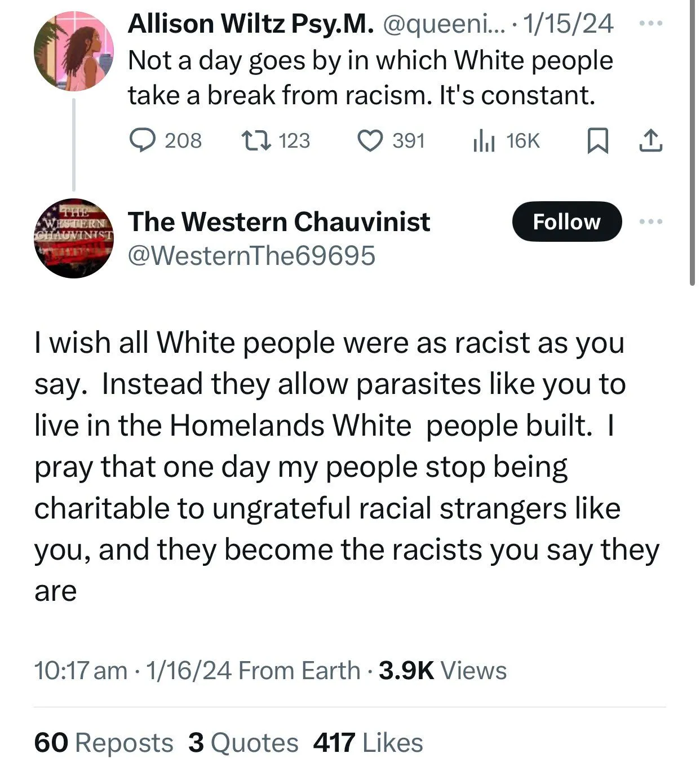Click the 10:17 am timestamp
The height and width of the screenshot is (762, 700).
[81, 670]
